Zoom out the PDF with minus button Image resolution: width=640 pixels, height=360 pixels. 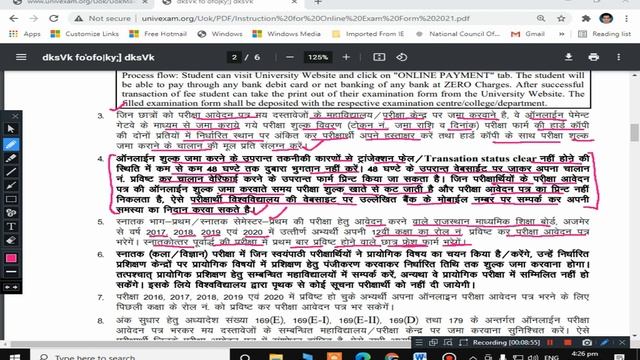pos(290,57)
